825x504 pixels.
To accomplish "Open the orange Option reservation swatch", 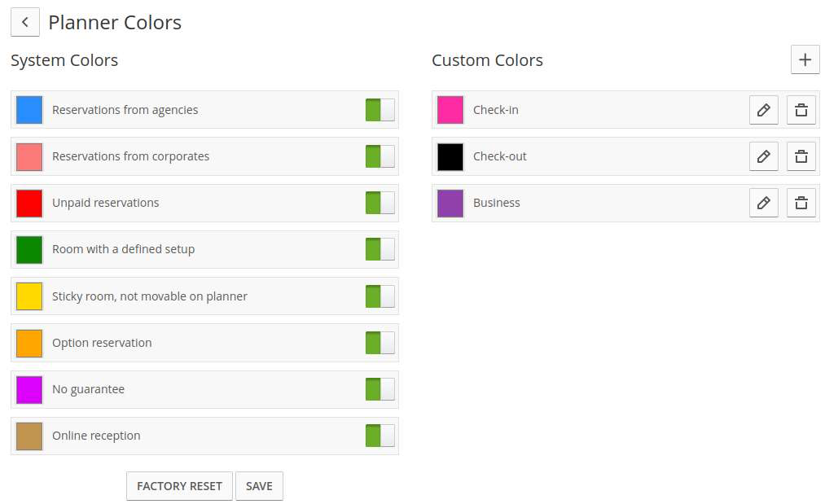I will pos(29,343).
